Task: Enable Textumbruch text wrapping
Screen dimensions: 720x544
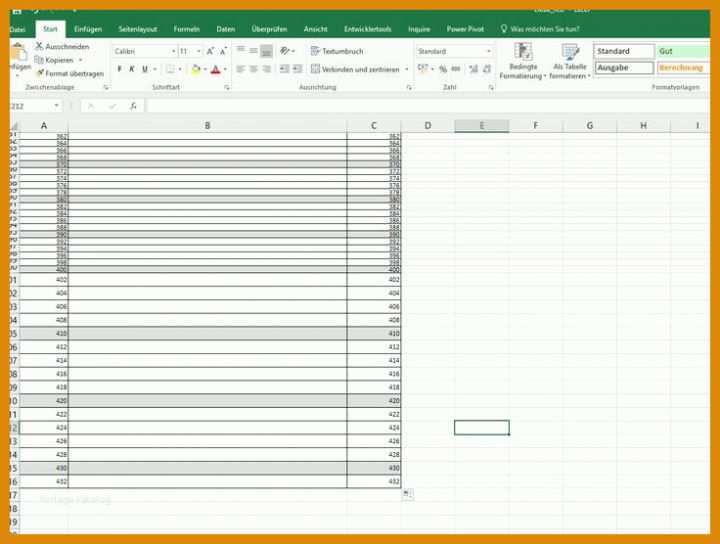Action: pos(337,51)
